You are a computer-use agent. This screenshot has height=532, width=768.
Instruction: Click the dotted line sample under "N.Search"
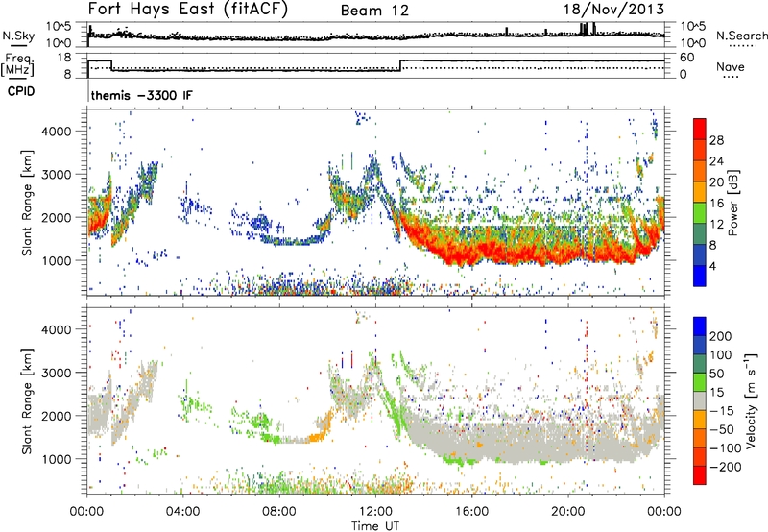pos(743,46)
